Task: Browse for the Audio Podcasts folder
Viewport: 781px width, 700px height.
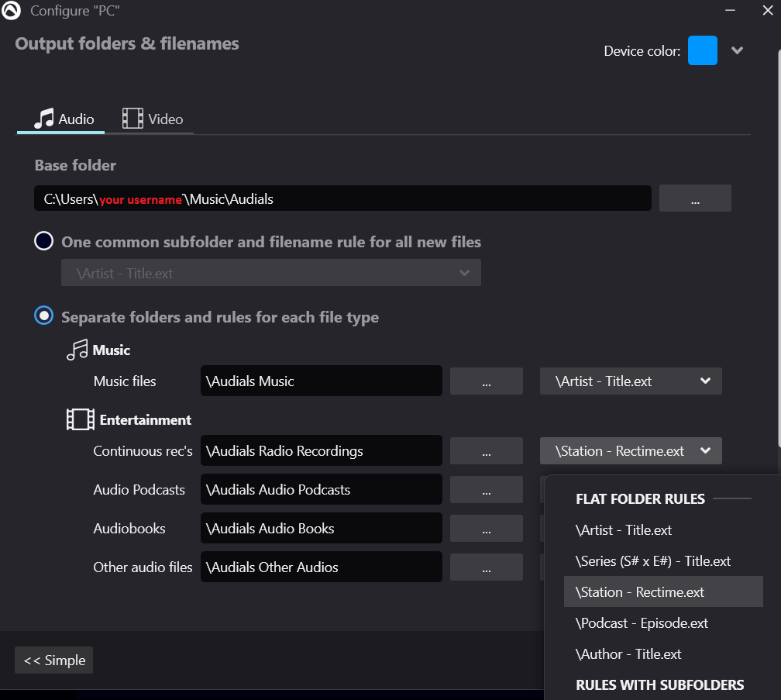Action: tap(486, 490)
